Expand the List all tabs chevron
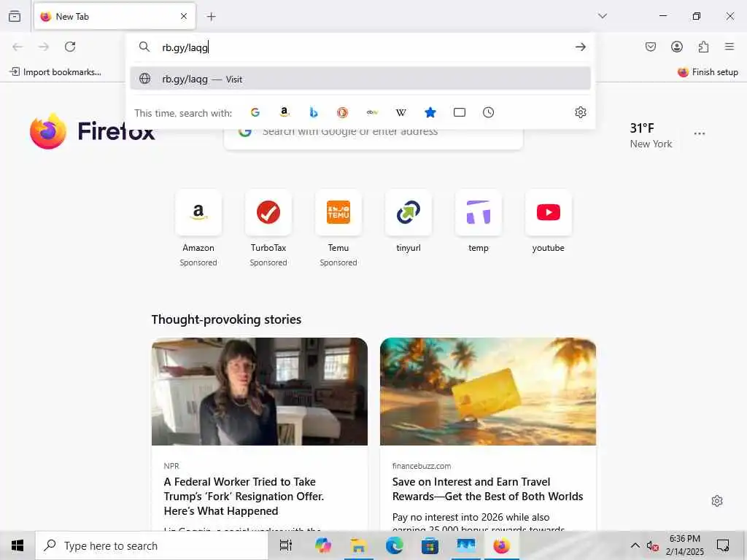This screenshot has width=747, height=560. (602, 16)
